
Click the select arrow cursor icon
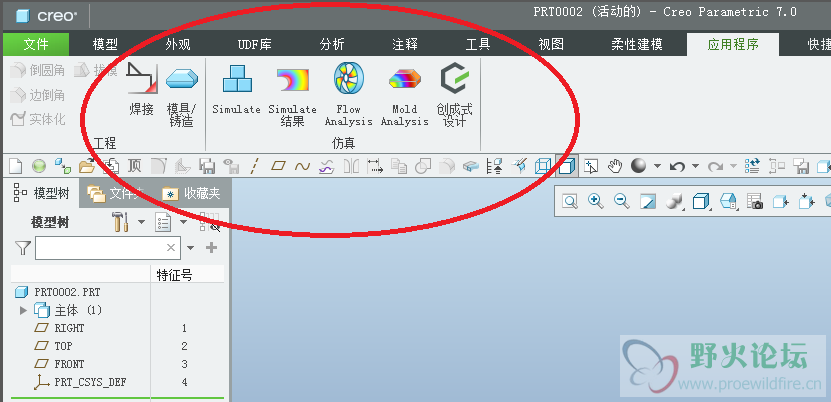(x=590, y=166)
